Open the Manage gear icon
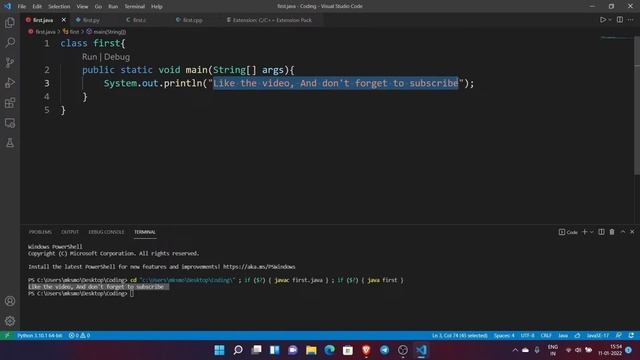This screenshot has width=640, height=360. pyautogui.click(x=10, y=321)
